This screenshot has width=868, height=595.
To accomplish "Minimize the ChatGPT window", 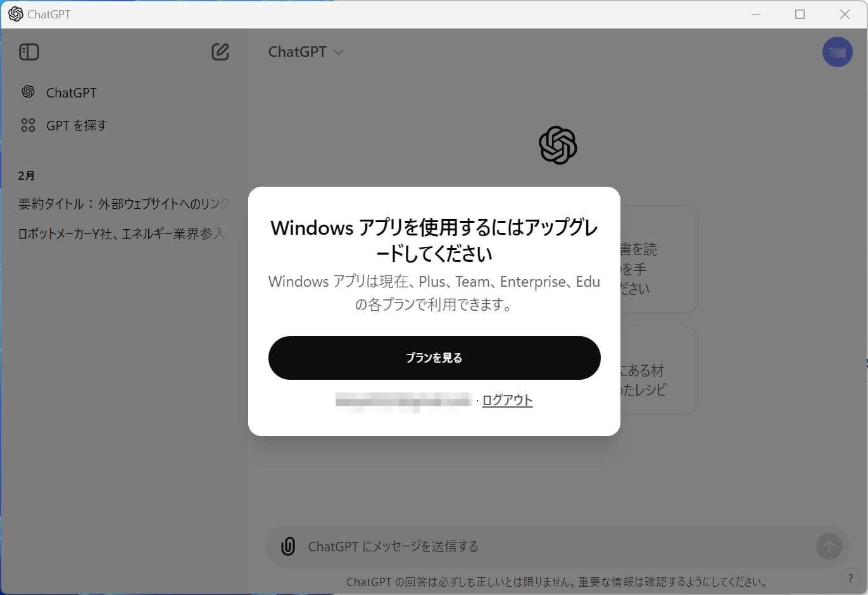I will 756,14.
